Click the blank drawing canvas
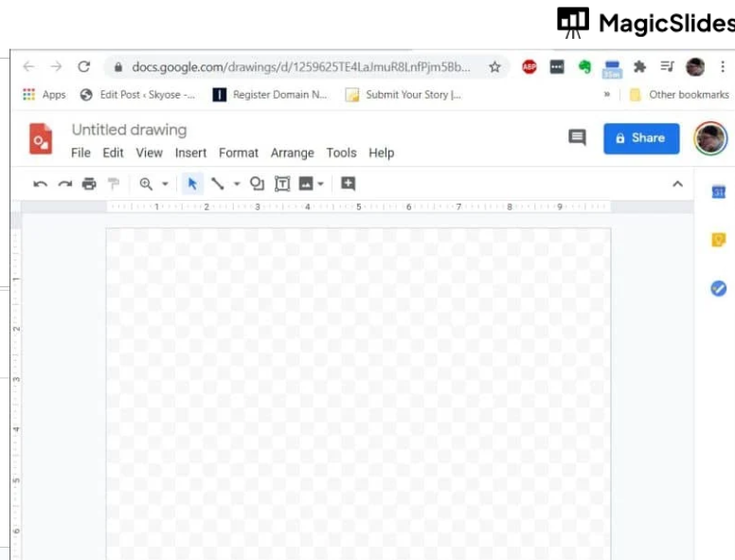Image resolution: width=735 pixels, height=560 pixels. click(359, 393)
